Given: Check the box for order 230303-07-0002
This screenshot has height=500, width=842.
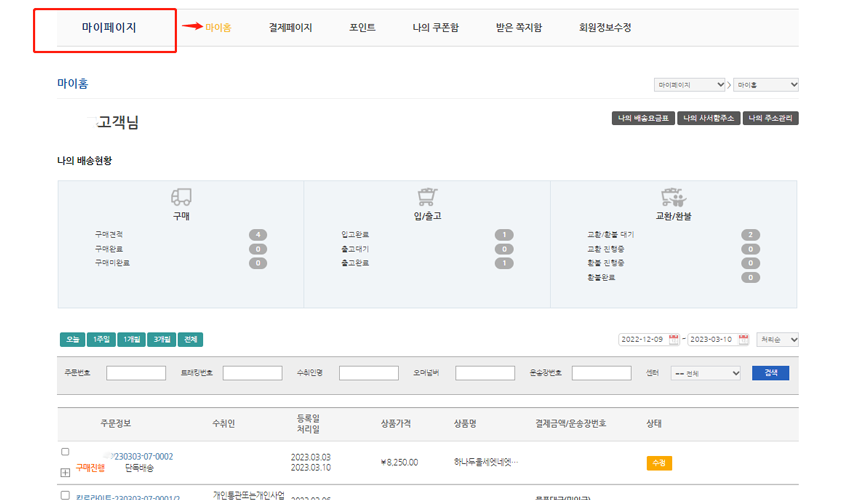Looking at the screenshot, I should click(x=65, y=452).
